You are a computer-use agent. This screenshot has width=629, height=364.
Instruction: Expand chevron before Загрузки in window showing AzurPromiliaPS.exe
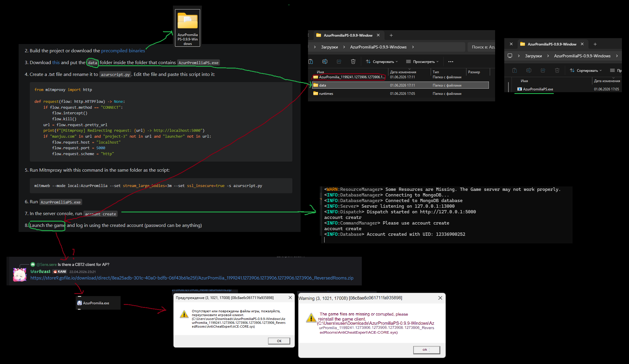(x=519, y=56)
